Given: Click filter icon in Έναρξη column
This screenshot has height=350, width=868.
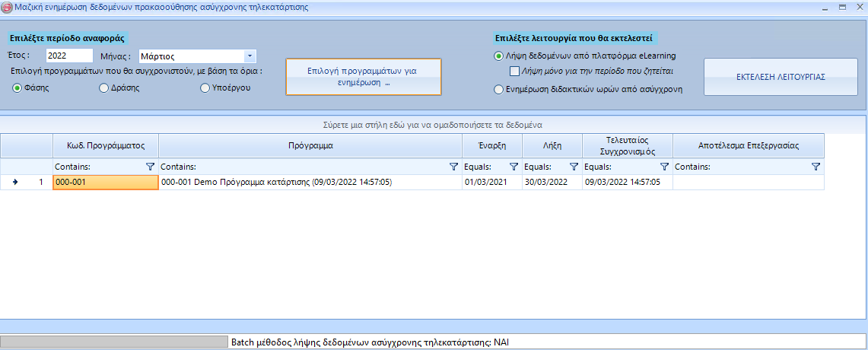Looking at the screenshot, I should (x=513, y=167).
